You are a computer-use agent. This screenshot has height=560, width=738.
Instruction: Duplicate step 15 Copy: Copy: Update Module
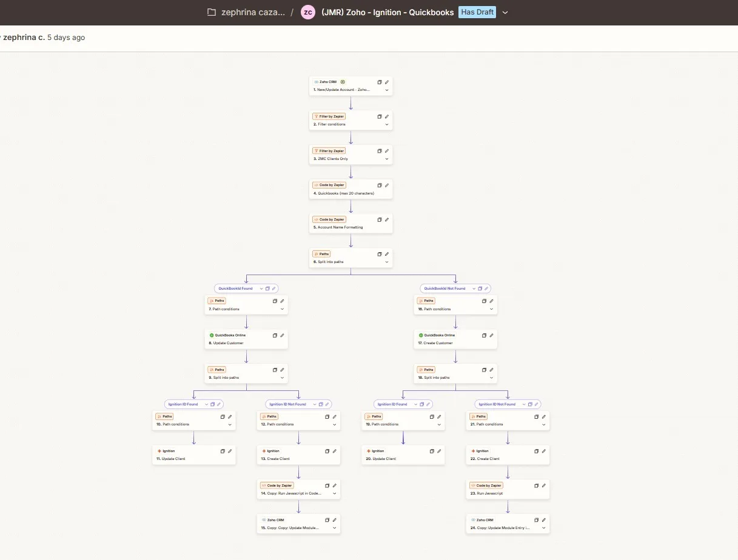click(x=327, y=520)
